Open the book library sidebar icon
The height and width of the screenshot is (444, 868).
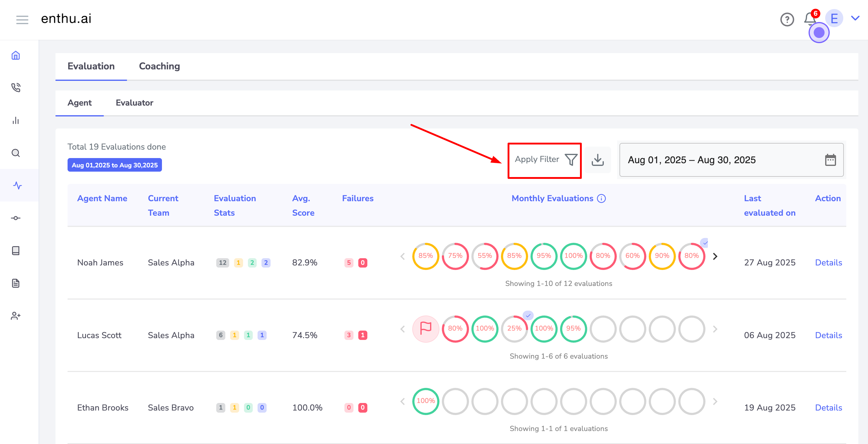click(x=15, y=251)
